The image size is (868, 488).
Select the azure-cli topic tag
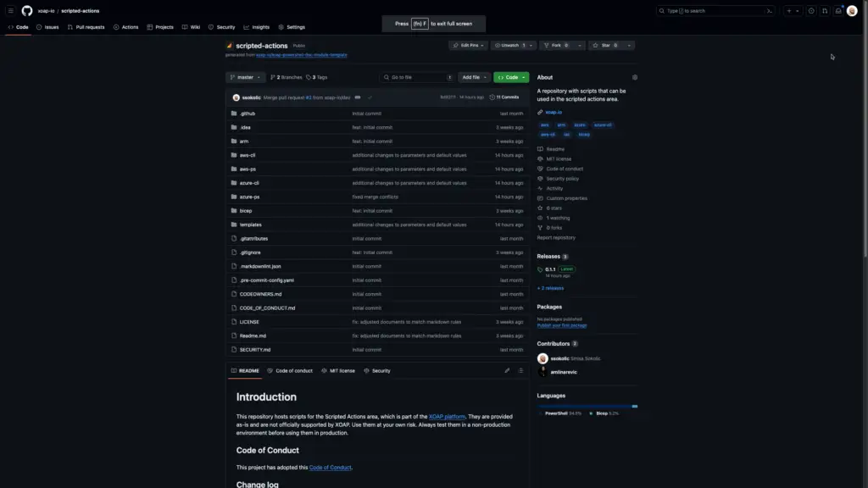(603, 125)
